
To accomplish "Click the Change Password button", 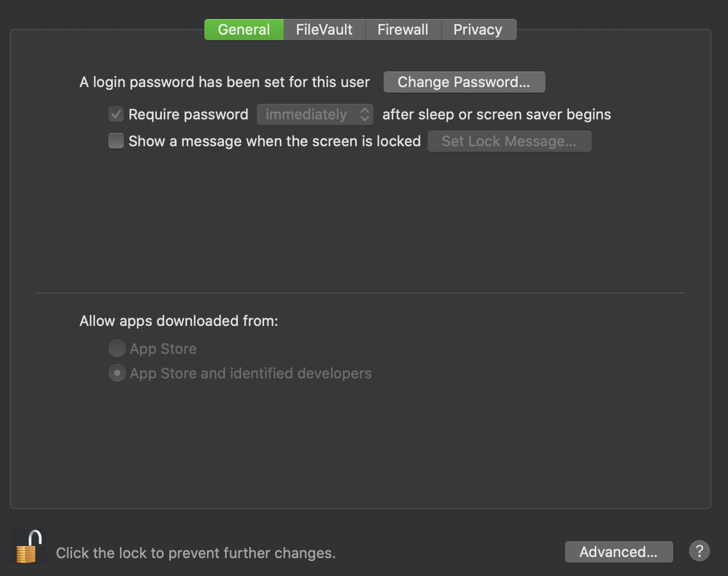I will click(x=464, y=81).
